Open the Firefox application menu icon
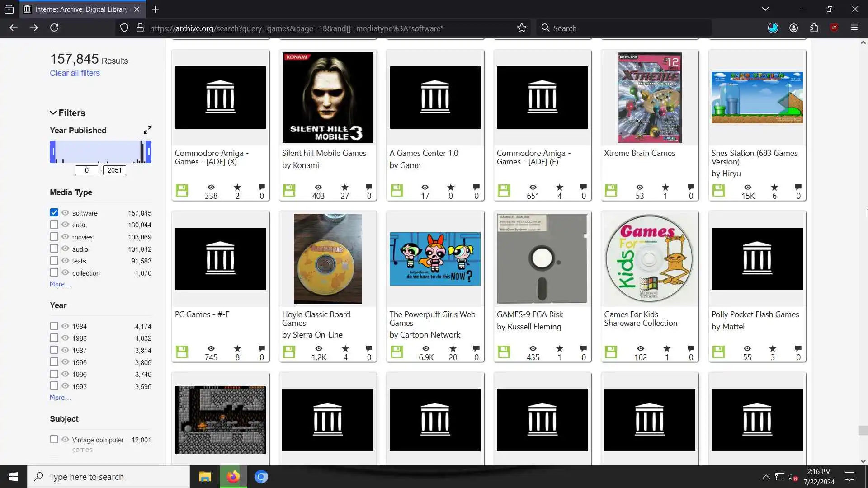Viewport: 868px width, 488px height. (854, 28)
